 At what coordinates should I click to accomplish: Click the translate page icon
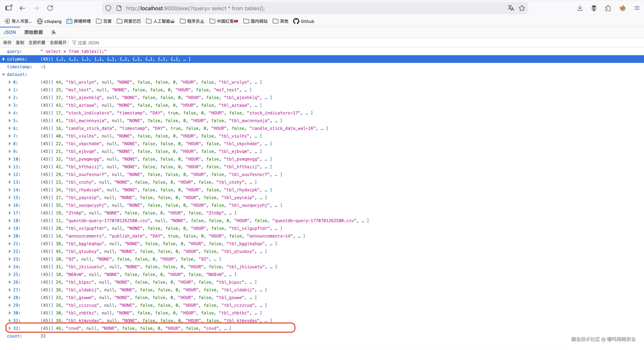pos(511,8)
